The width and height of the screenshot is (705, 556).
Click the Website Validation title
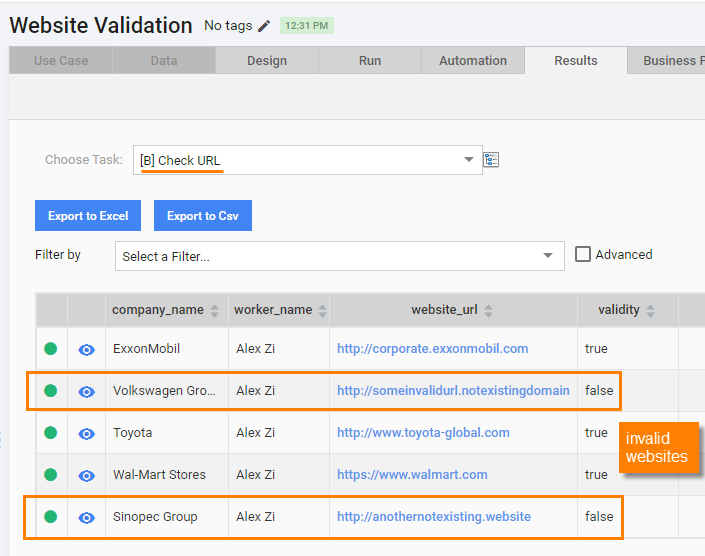(x=101, y=25)
